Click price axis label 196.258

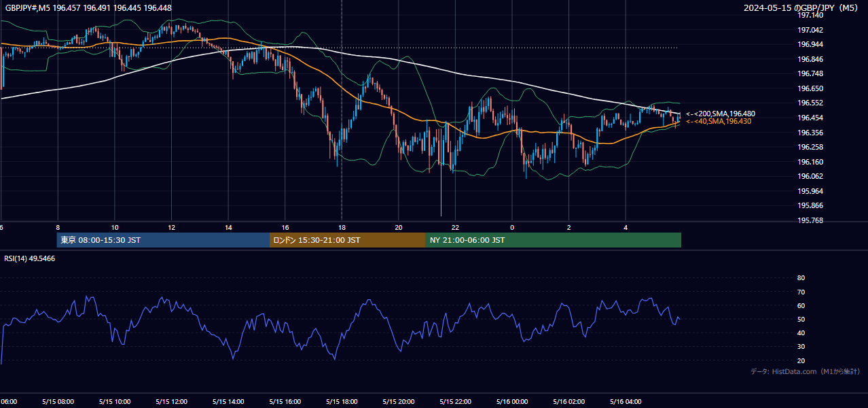(x=810, y=147)
